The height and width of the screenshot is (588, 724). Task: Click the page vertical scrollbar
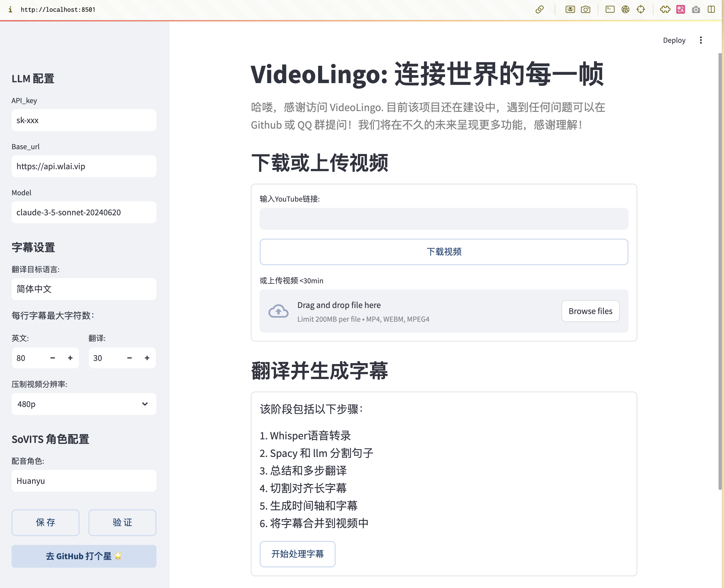pos(720,271)
